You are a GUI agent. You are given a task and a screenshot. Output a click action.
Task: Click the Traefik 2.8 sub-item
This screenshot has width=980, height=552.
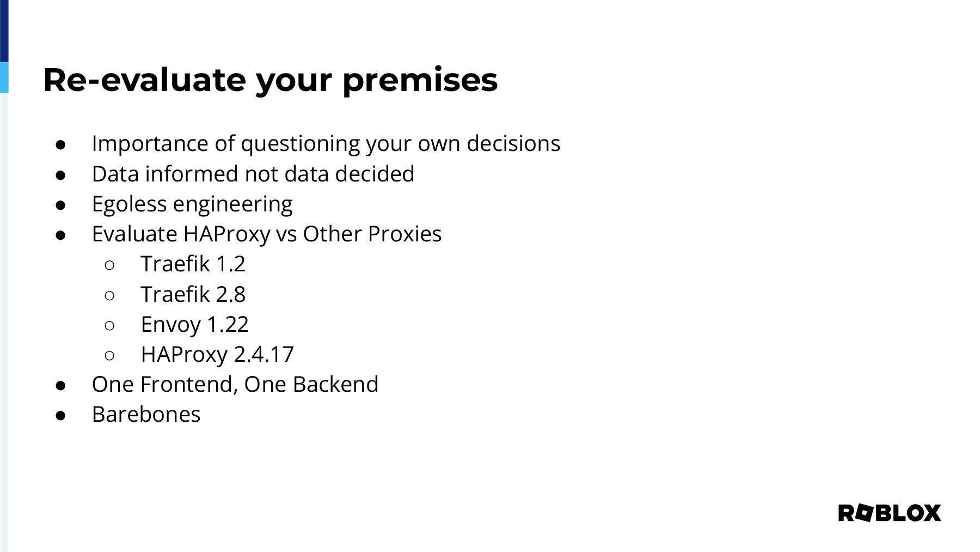point(193,294)
